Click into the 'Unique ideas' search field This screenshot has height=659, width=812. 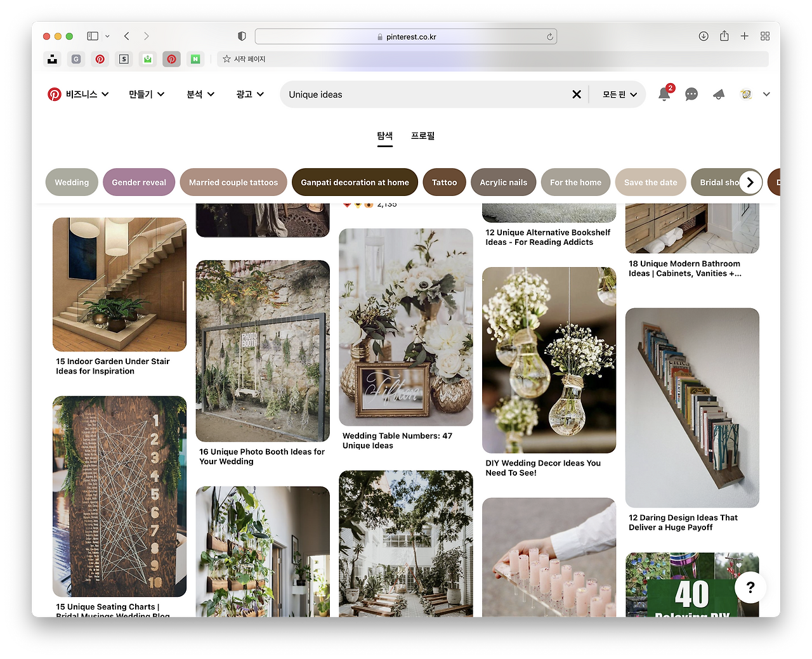(x=425, y=95)
